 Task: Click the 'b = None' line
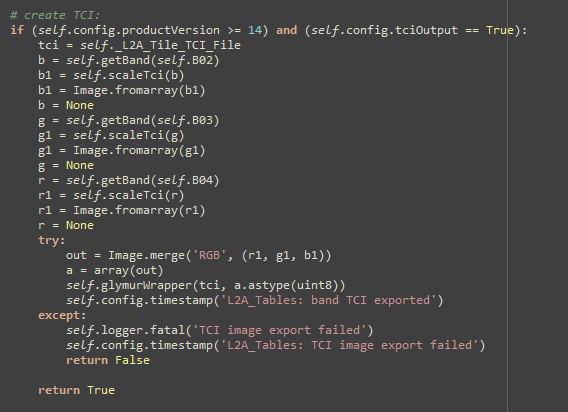pos(66,105)
